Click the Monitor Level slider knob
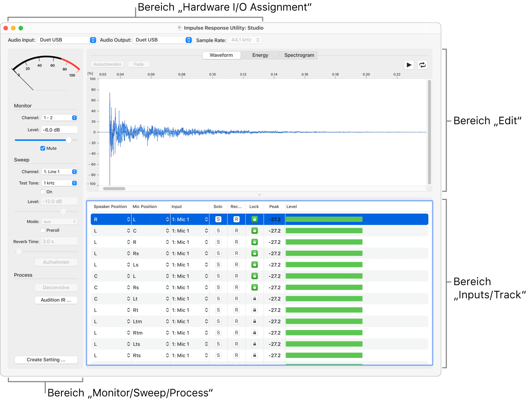The image size is (532, 401). (69, 140)
